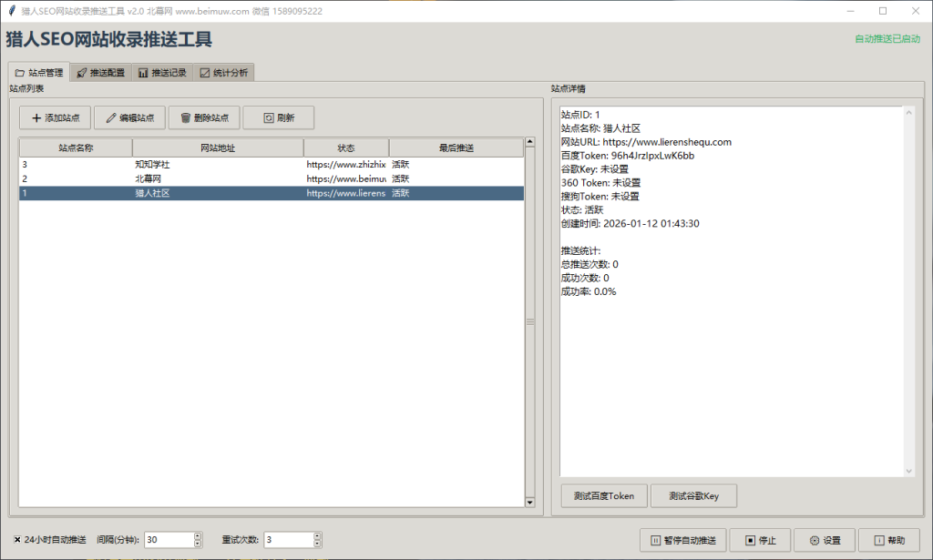The image size is (933, 560).
Task: Switch to the 推送配置 tab
Action: tap(100, 73)
